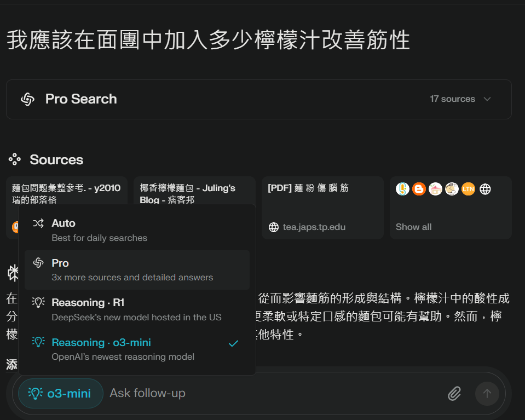Click "3x more sources and detailed answers" text

pos(132,277)
